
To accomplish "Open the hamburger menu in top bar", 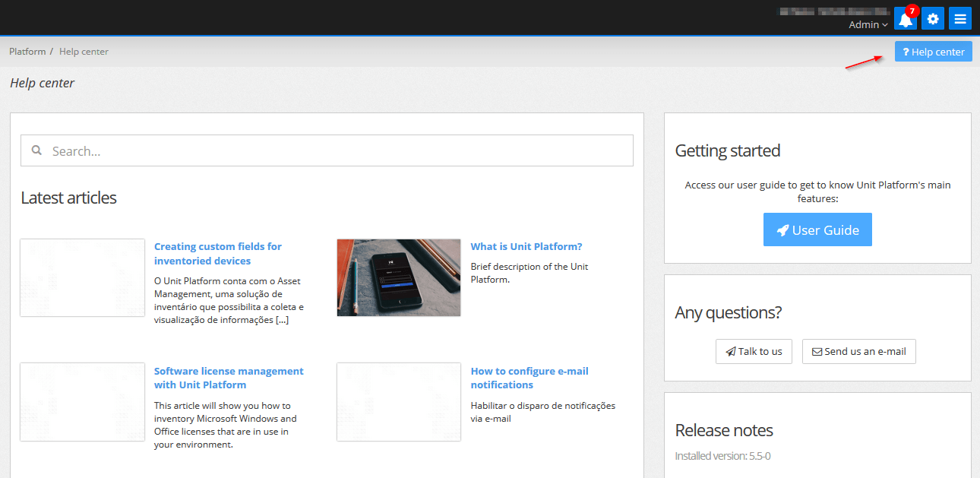I will 960,19.
